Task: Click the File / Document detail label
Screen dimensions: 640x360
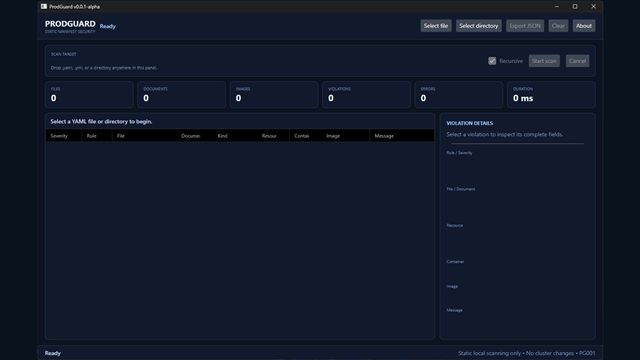Action: coord(460,189)
